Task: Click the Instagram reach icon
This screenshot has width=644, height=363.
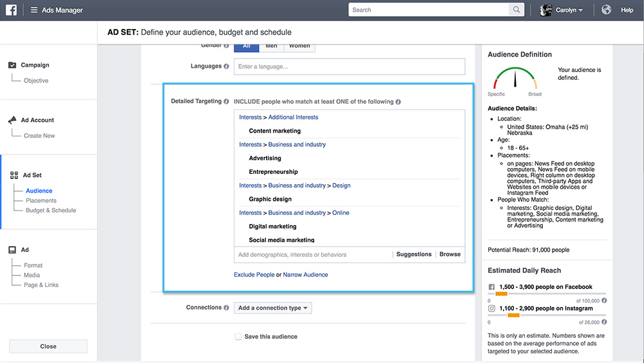Action: click(491, 308)
